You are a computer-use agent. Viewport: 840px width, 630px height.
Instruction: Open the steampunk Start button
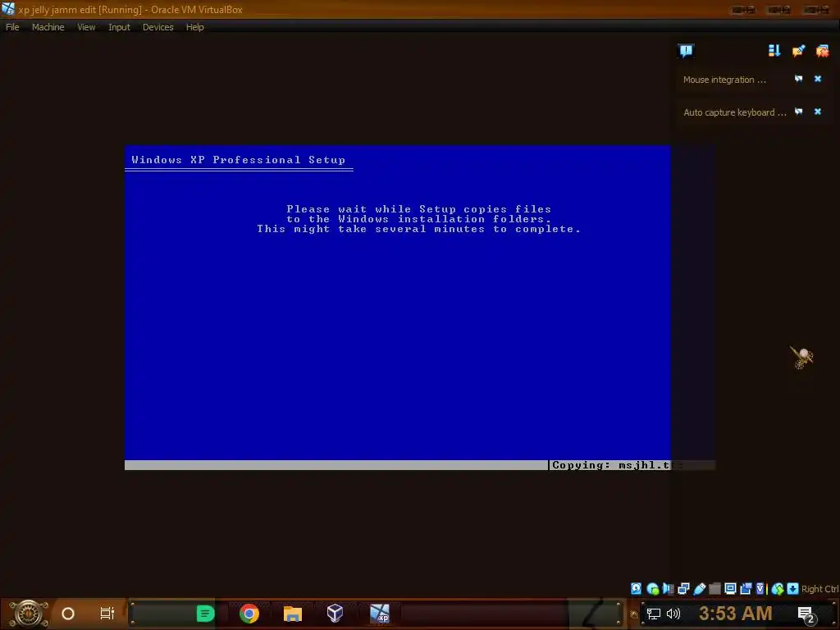pyautogui.click(x=29, y=614)
